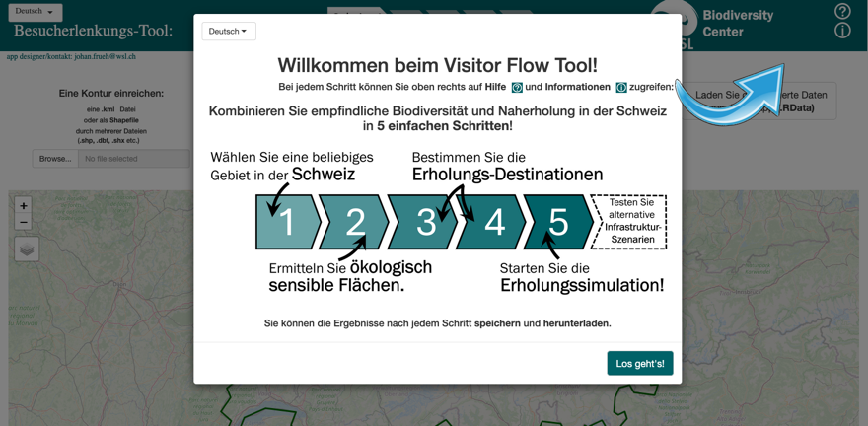868x426 pixels.
Task: Open the map layers control
Action: (x=27, y=249)
